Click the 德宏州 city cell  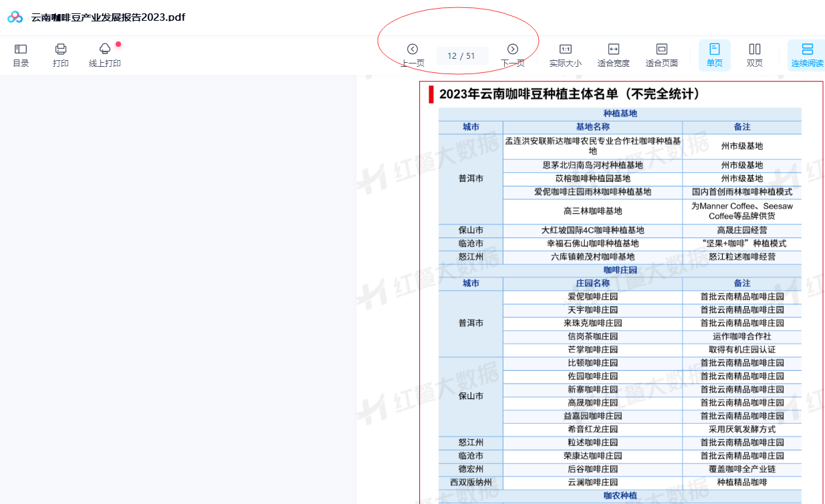tap(471, 469)
